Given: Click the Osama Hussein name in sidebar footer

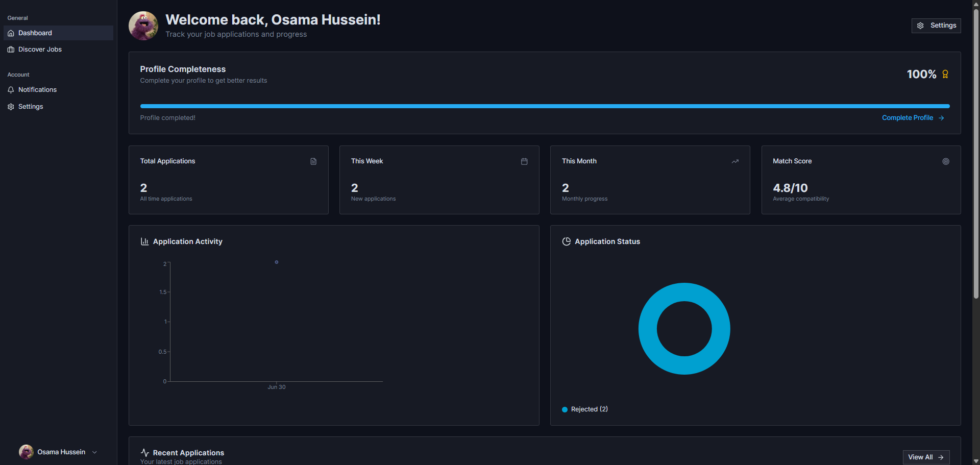Looking at the screenshot, I should (x=61, y=452).
